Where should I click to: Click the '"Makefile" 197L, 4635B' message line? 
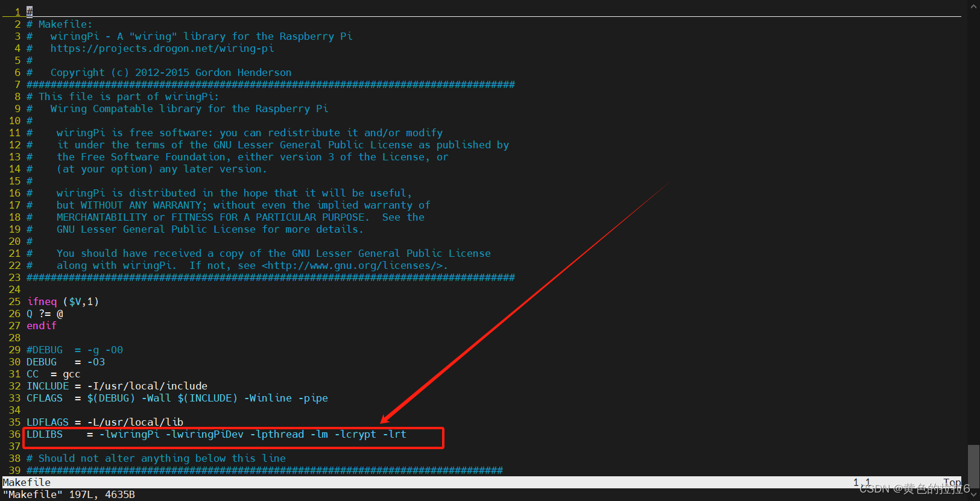click(x=69, y=494)
